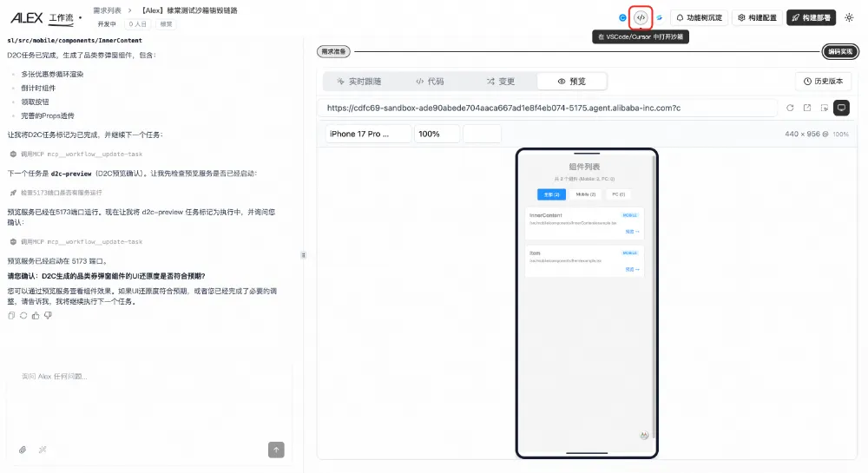
Task: Click the 需求准备 stage marker
Action: [334, 51]
